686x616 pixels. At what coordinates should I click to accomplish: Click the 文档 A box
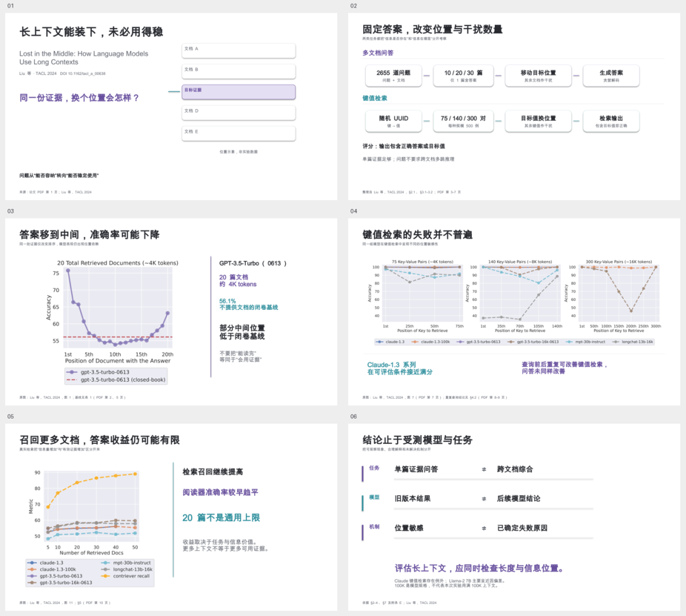tap(239, 51)
